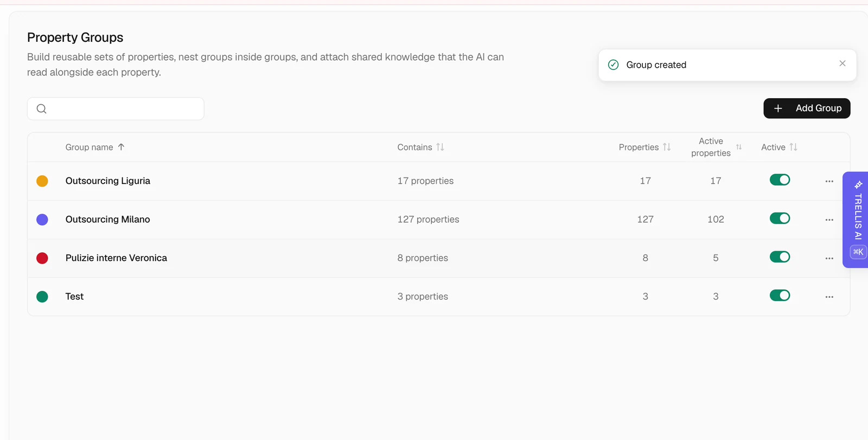This screenshot has height=440, width=868.
Task: Open actions menu for Outsourcing Milano
Action: 829,220
